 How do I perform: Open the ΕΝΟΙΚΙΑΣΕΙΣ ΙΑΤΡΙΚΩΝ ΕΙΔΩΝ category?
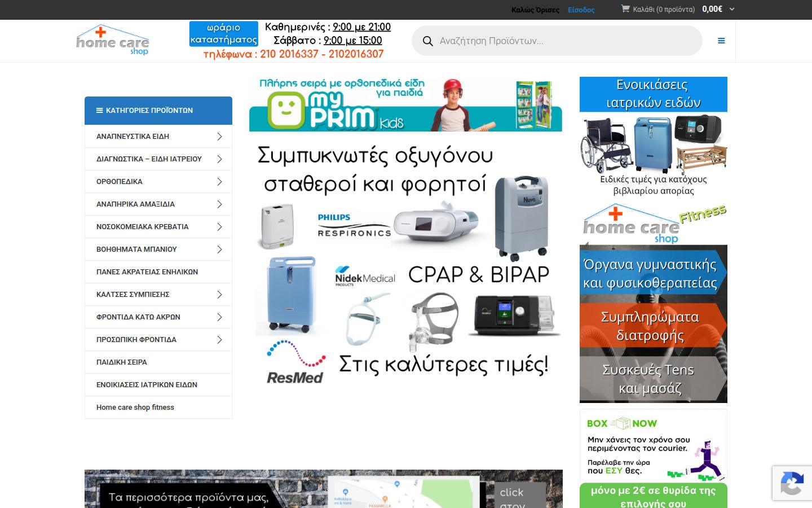point(147,385)
